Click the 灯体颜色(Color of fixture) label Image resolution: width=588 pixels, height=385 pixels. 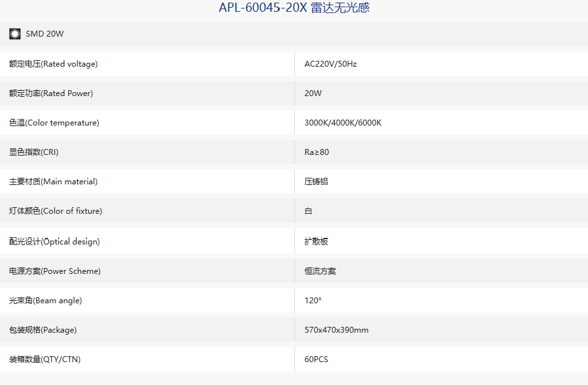[x=56, y=211]
